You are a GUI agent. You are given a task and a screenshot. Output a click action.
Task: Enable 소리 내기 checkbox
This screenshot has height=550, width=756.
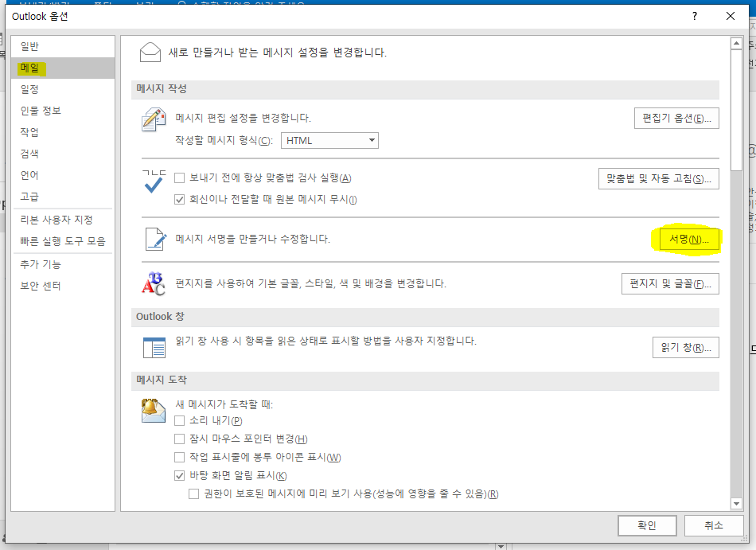coord(179,420)
